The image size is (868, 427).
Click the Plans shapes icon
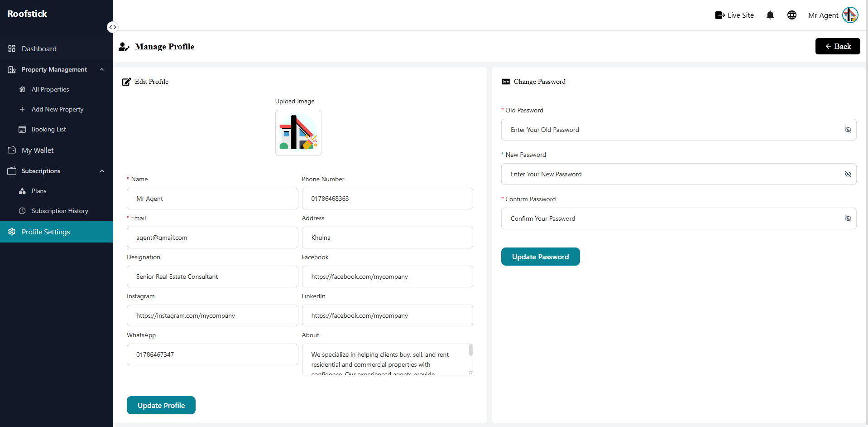(22, 191)
